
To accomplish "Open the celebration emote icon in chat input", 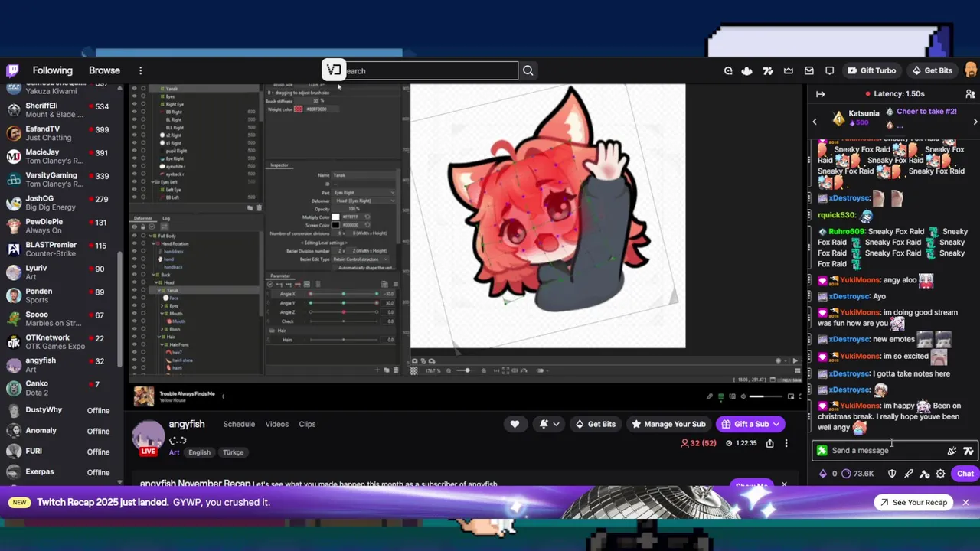I will pyautogui.click(x=952, y=451).
